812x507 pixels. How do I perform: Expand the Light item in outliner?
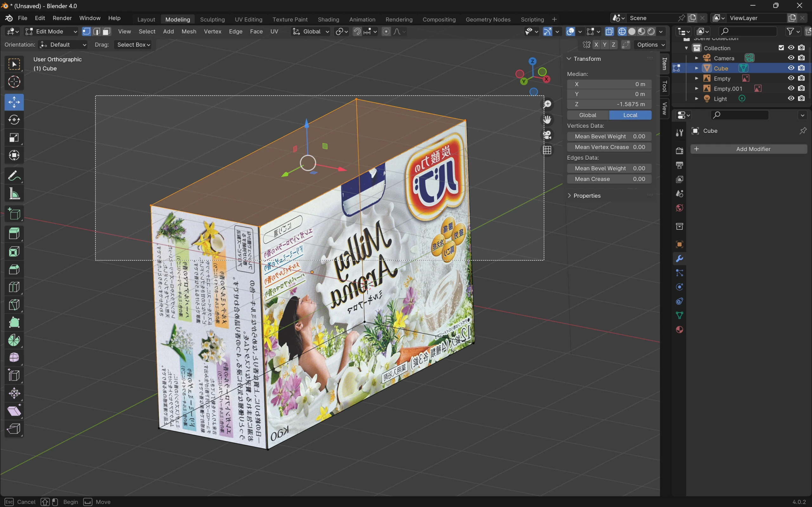pyautogui.click(x=697, y=99)
